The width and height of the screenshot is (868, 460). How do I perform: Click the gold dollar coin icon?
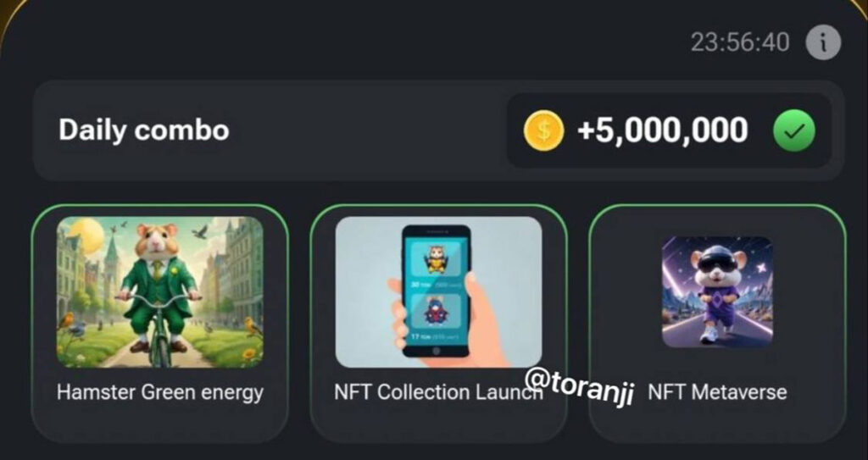543,130
